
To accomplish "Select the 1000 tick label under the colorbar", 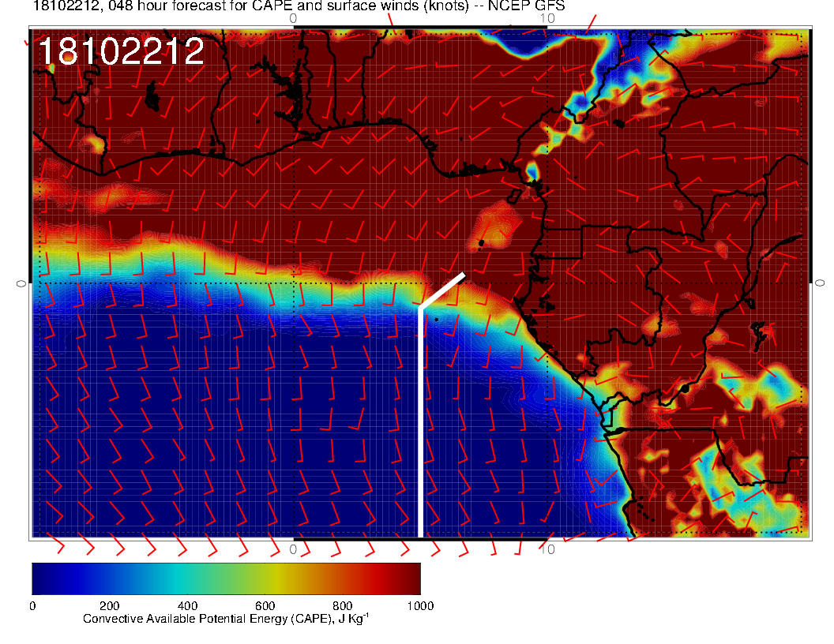I will click(x=419, y=606).
